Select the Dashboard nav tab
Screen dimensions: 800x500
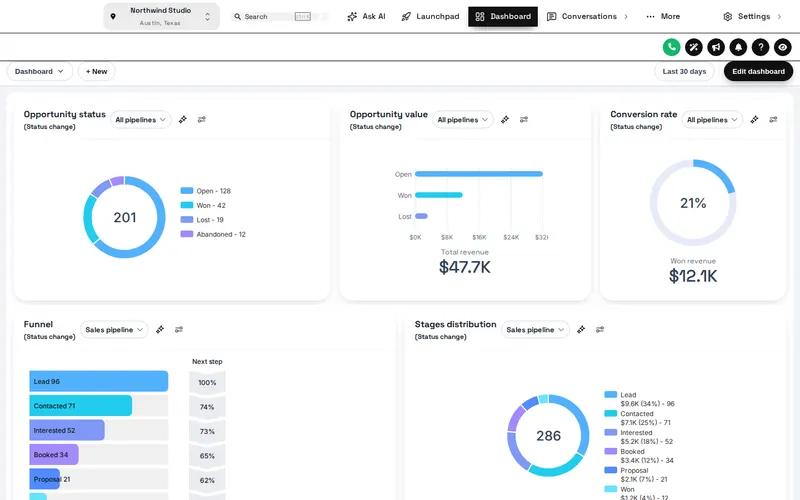503,17
